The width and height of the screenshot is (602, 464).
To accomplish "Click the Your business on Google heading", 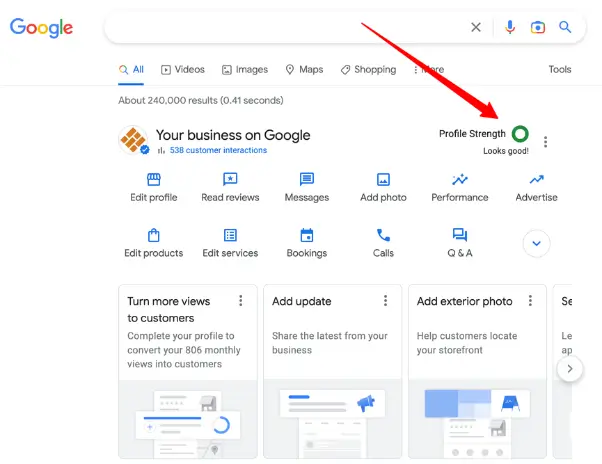I will 233,135.
